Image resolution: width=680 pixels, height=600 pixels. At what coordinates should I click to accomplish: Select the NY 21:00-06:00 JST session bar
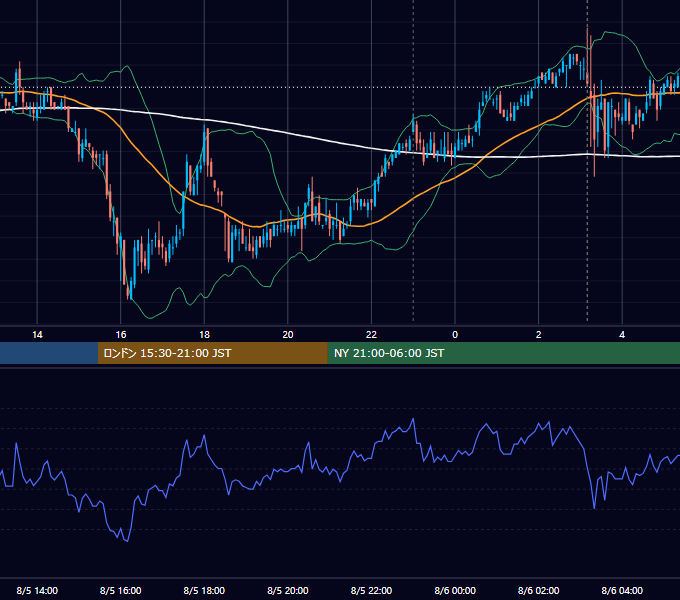point(503,353)
